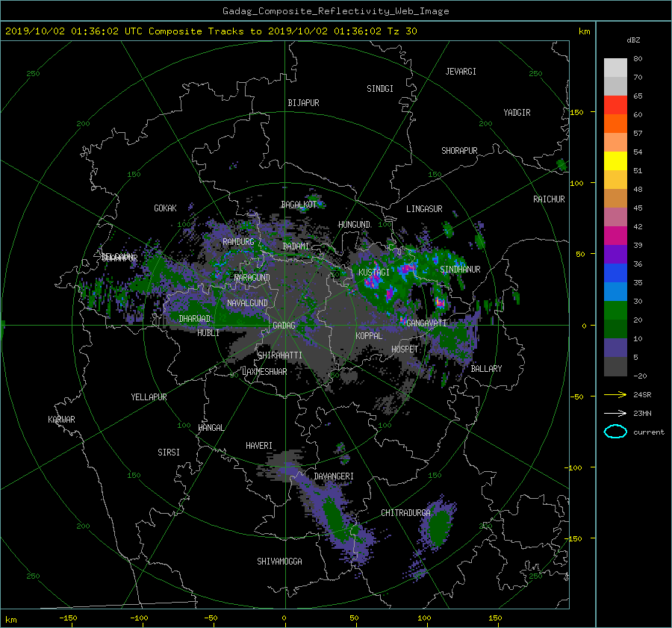Click the BALLARY city label
This screenshot has width=672, height=628.
click(x=486, y=369)
